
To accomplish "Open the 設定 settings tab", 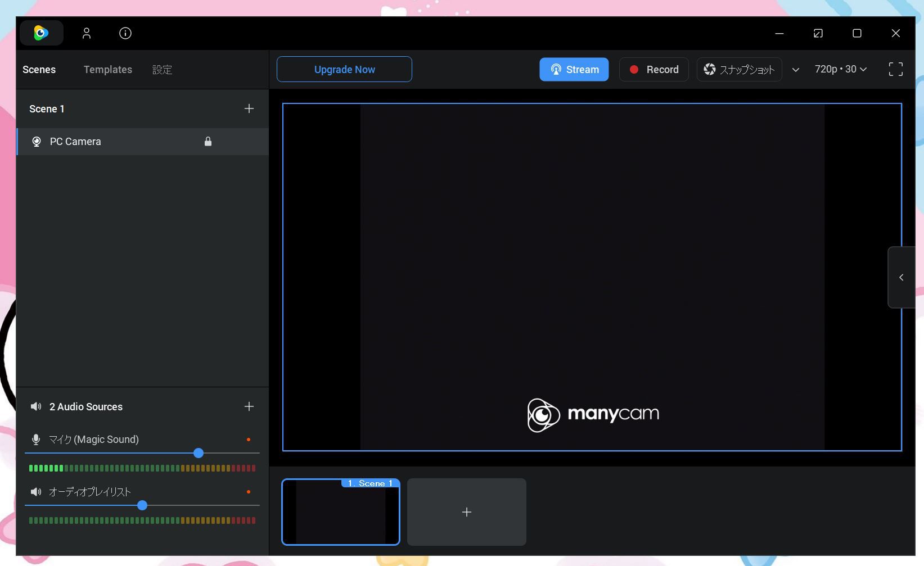I will click(162, 70).
